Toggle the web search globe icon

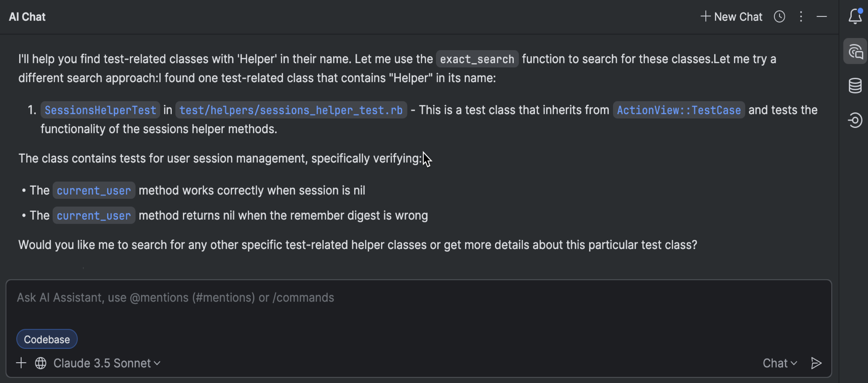click(x=41, y=363)
